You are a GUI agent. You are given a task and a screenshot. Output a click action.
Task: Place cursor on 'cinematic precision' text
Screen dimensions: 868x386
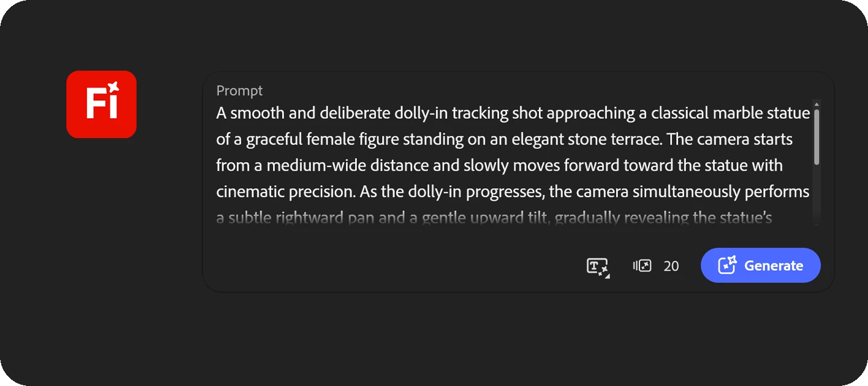[x=285, y=192]
